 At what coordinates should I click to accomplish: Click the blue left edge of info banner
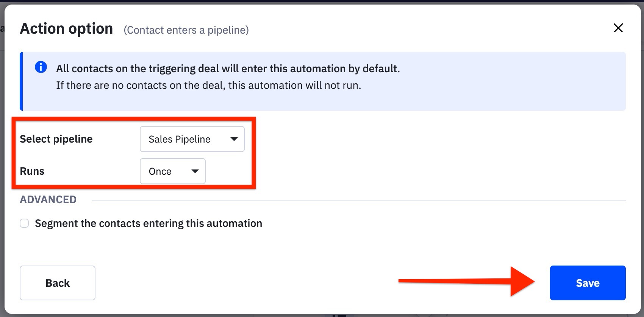21,81
